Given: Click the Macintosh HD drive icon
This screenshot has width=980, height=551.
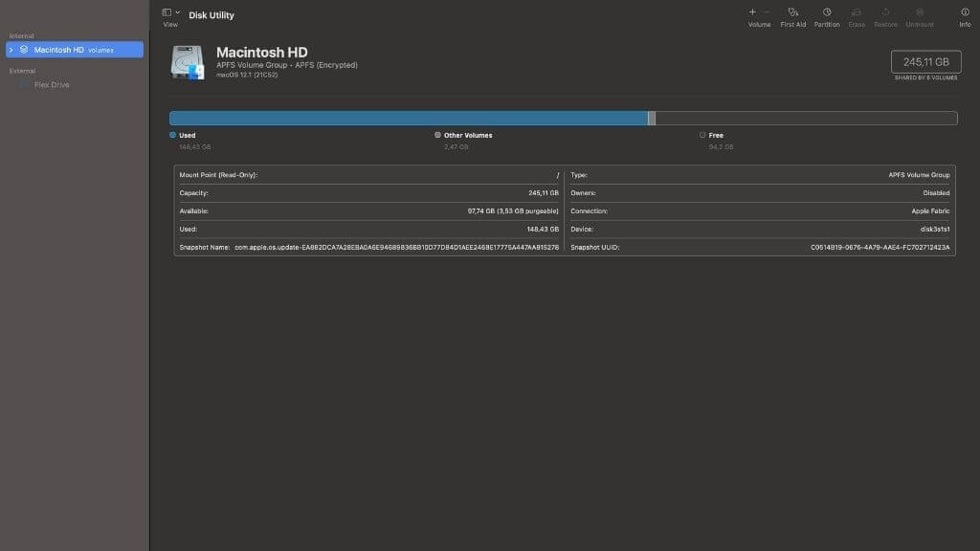Looking at the screenshot, I should point(188,62).
